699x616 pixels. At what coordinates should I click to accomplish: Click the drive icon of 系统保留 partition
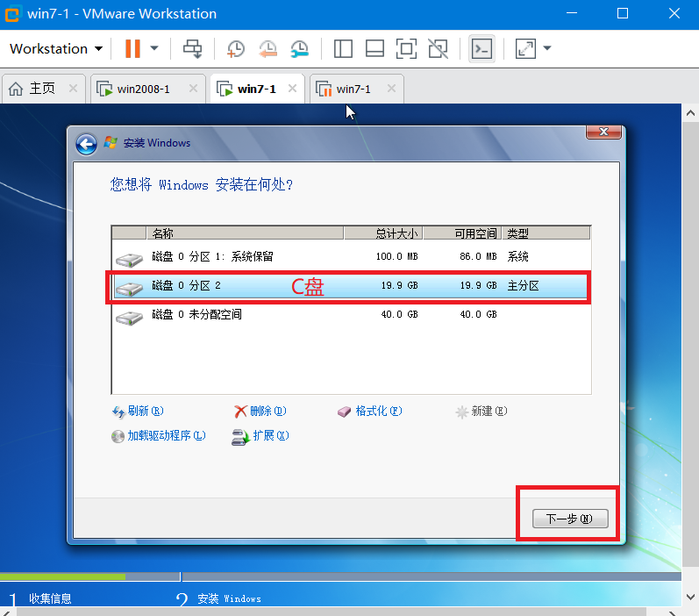(x=129, y=260)
